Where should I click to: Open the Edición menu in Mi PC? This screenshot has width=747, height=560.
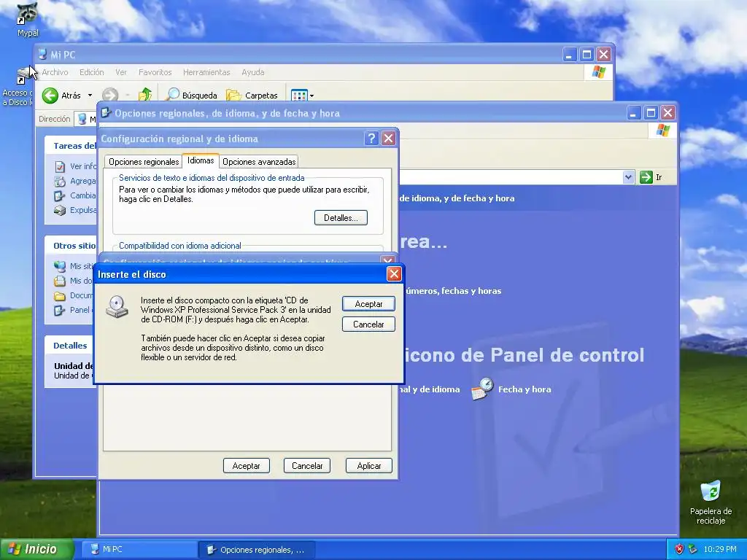pos(91,72)
